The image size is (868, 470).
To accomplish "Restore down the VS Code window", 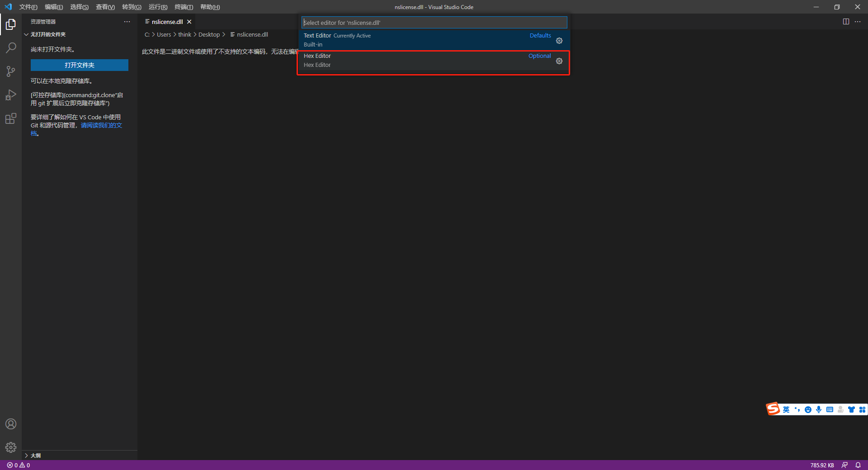I will click(x=837, y=7).
